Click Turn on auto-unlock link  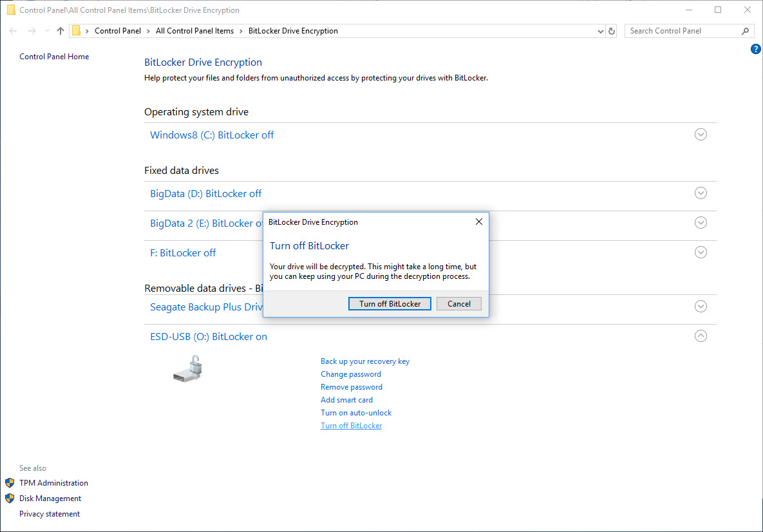[356, 413]
